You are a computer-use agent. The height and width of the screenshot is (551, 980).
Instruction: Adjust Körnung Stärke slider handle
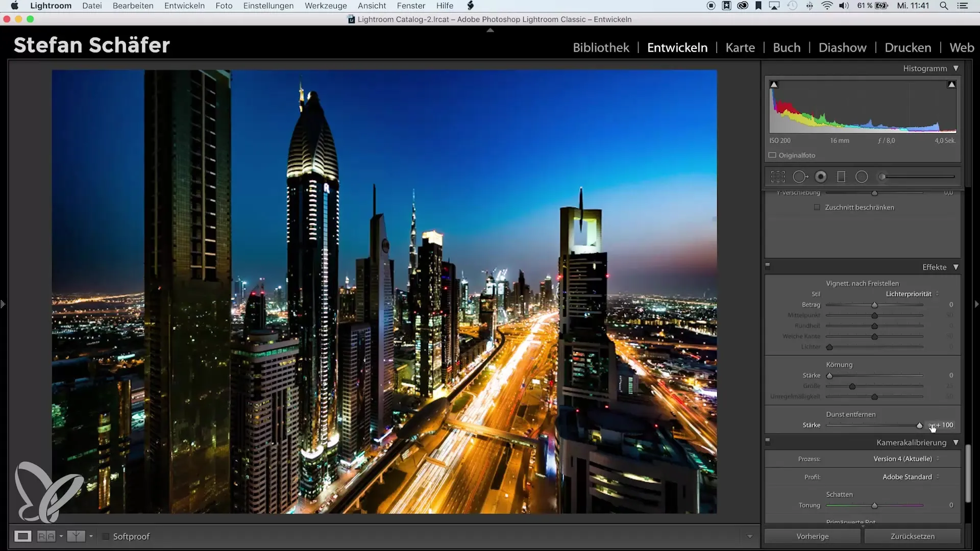tap(829, 376)
